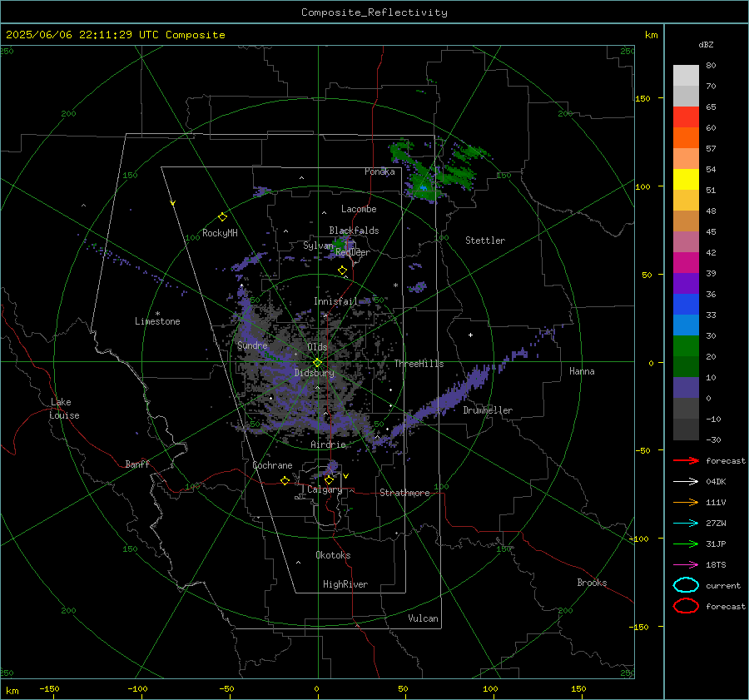This screenshot has width=749, height=700.
Task: Select the 33 dBZ blue swatch
Action: [686, 304]
